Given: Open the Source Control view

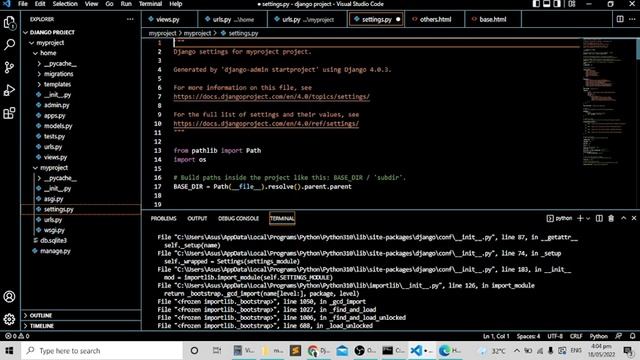Looking at the screenshot, I should (9, 67).
